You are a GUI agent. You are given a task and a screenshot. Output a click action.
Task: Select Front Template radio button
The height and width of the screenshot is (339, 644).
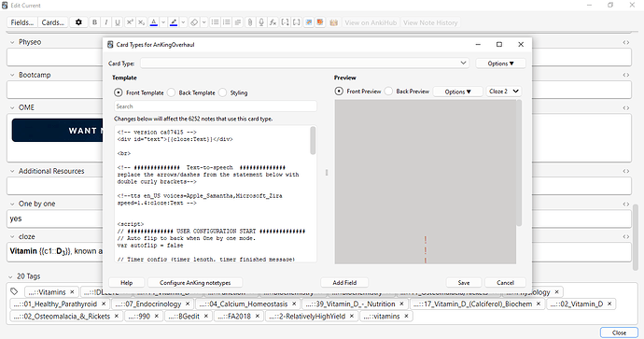pyautogui.click(x=119, y=92)
